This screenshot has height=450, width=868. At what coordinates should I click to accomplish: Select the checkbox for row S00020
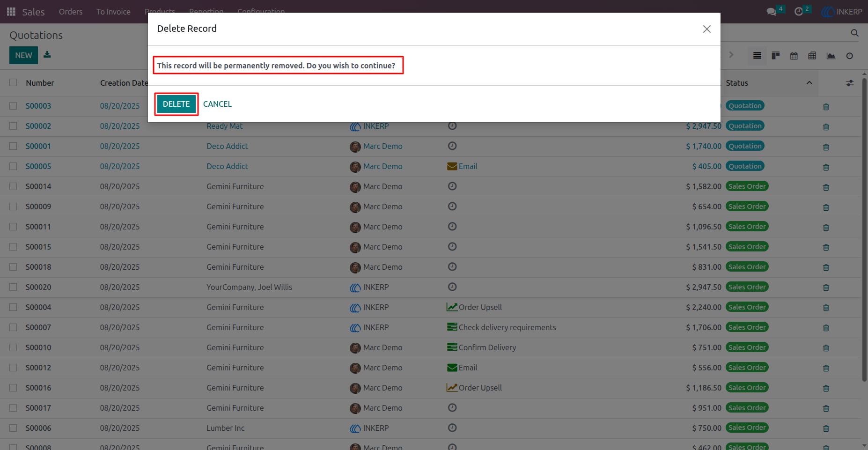pos(13,287)
